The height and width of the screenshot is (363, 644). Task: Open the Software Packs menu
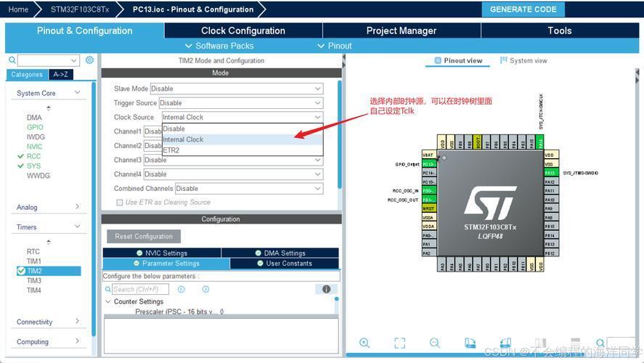tap(219, 46)
